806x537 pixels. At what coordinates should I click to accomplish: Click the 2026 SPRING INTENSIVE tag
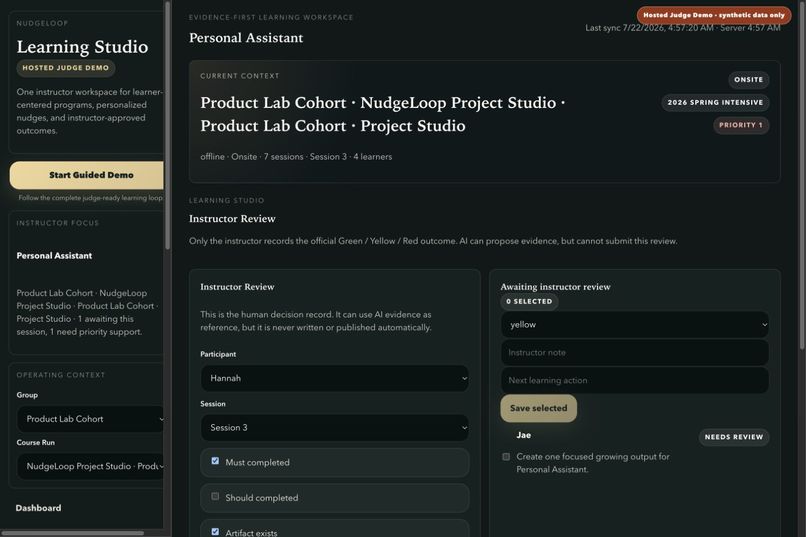(x=715, y=102)
